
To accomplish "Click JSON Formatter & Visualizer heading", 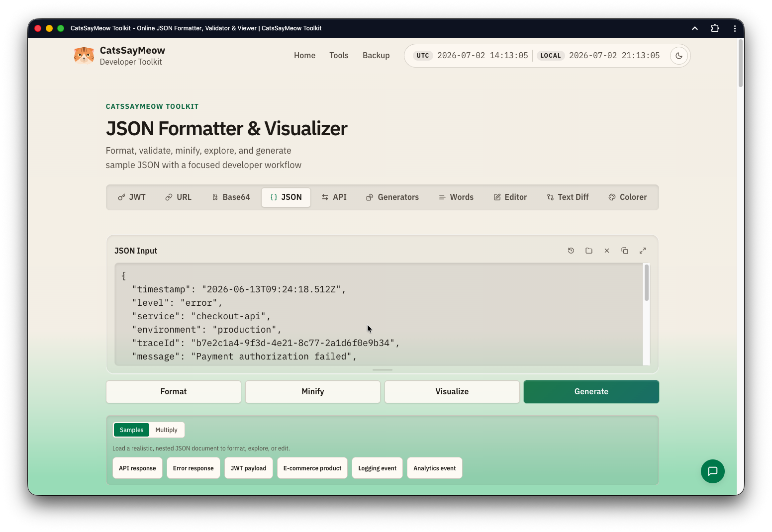I will tap(227, 128).
